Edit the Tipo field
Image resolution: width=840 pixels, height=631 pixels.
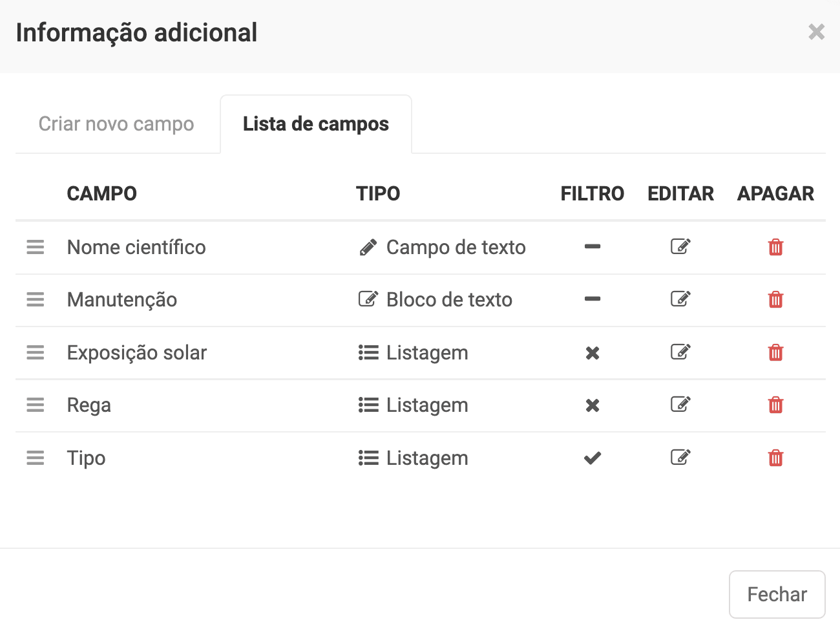point(680,457)
